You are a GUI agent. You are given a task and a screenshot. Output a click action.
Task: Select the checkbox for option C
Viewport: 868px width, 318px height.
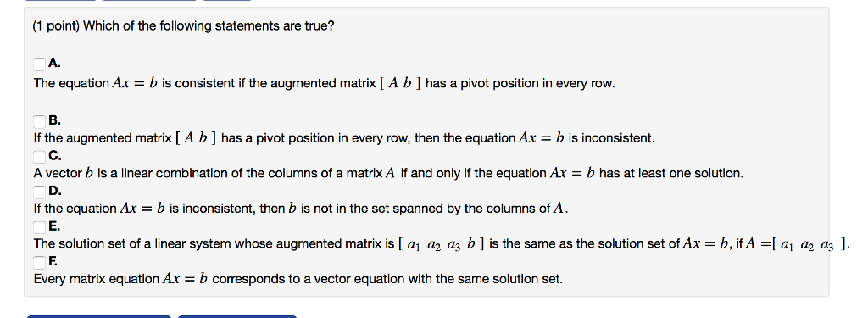[39, 157]
